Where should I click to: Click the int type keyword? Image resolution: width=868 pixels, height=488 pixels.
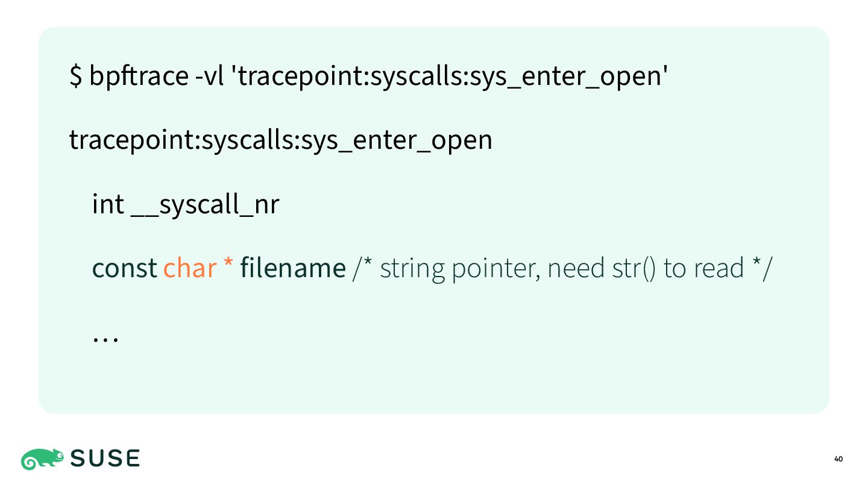tap(108, 205)
